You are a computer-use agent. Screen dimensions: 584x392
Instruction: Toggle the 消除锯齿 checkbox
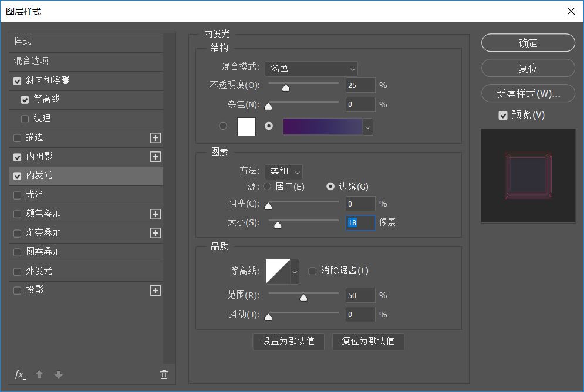(312, 271)
